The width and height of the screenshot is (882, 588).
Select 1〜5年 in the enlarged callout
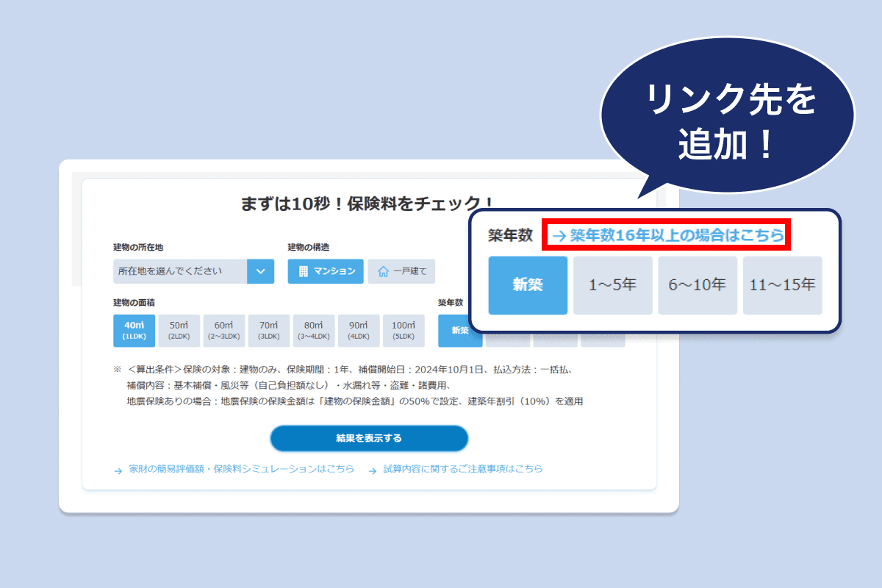point(613,285)
